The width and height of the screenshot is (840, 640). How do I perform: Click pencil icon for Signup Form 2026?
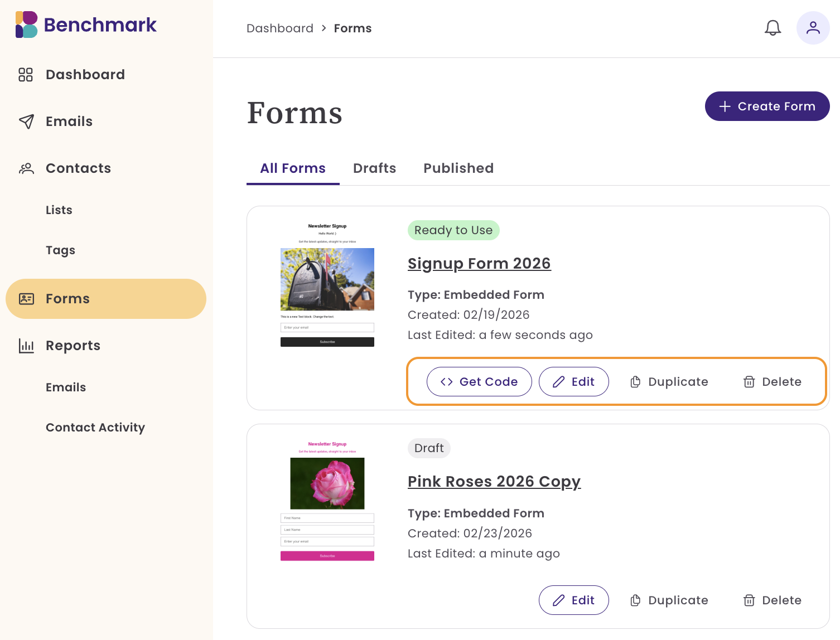click(558, 382)
